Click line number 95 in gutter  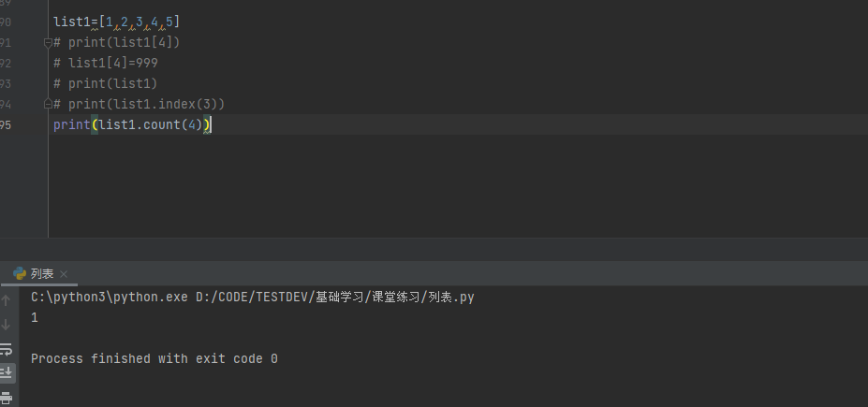tap(6, 124)
